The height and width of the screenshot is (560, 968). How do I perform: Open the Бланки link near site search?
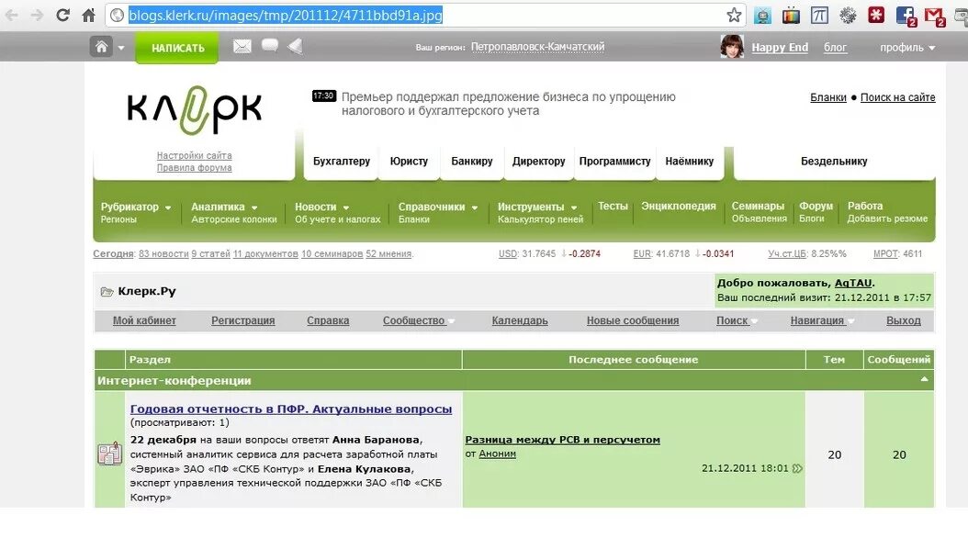[x=827, y=97]
